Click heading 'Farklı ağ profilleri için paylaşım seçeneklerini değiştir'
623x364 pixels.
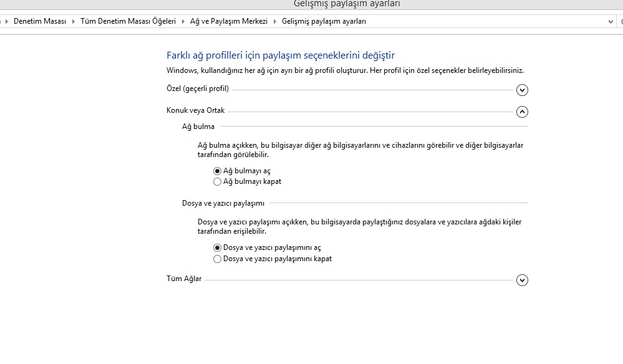pos(281,55)
